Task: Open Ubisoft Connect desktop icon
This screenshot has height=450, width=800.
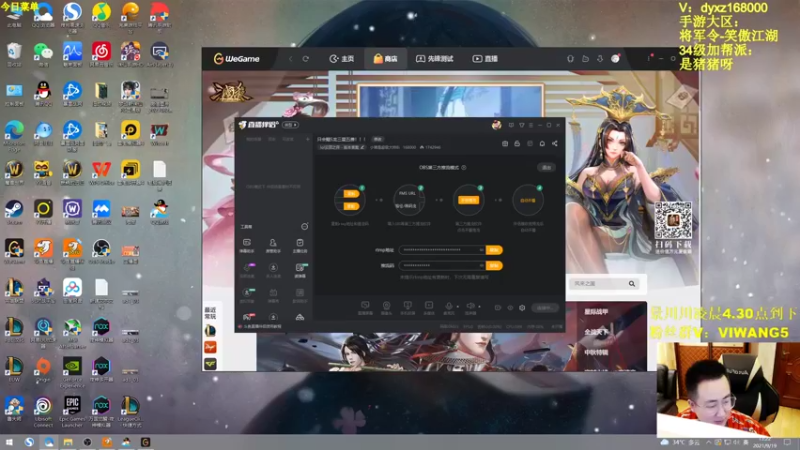Action: pyautogui.click(x=43, y=411)
